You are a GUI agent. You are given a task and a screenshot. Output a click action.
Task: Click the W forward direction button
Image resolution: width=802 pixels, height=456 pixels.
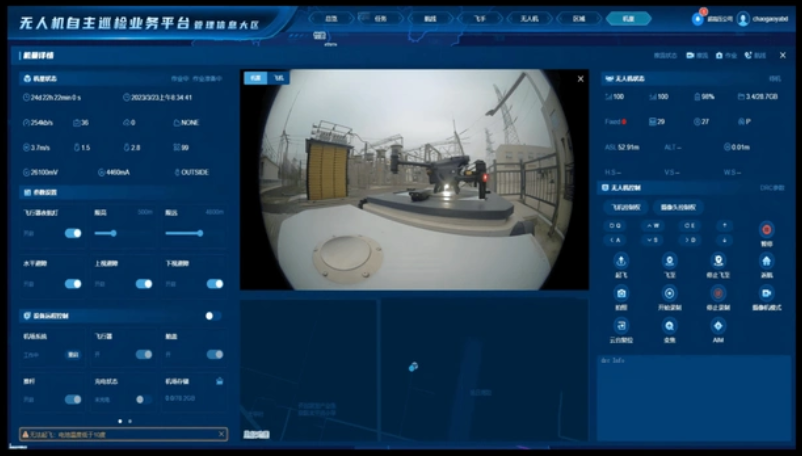(652, 225)
